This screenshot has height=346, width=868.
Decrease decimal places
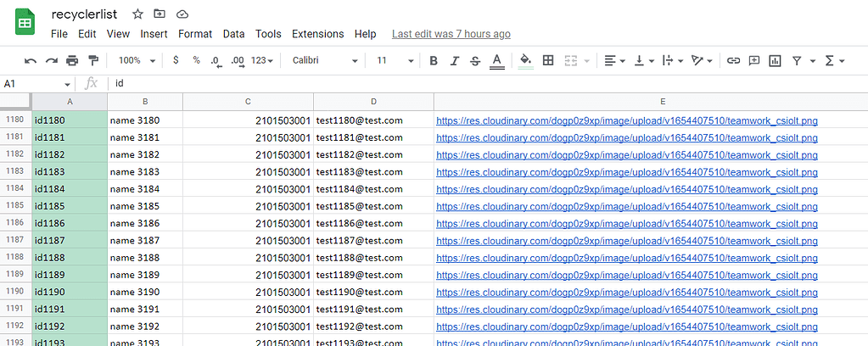[216, 61]
